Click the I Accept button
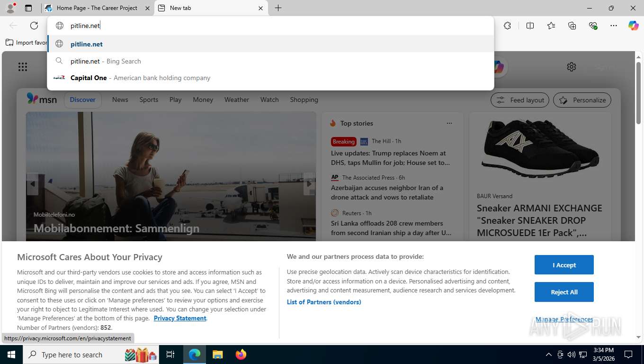 point(564,265)
